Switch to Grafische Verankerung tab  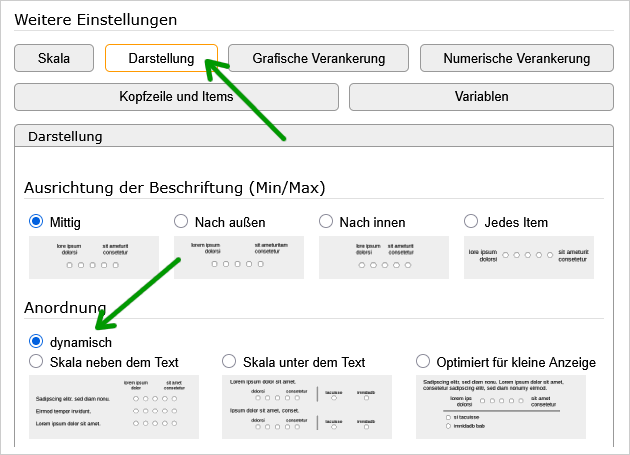(319, 58)
